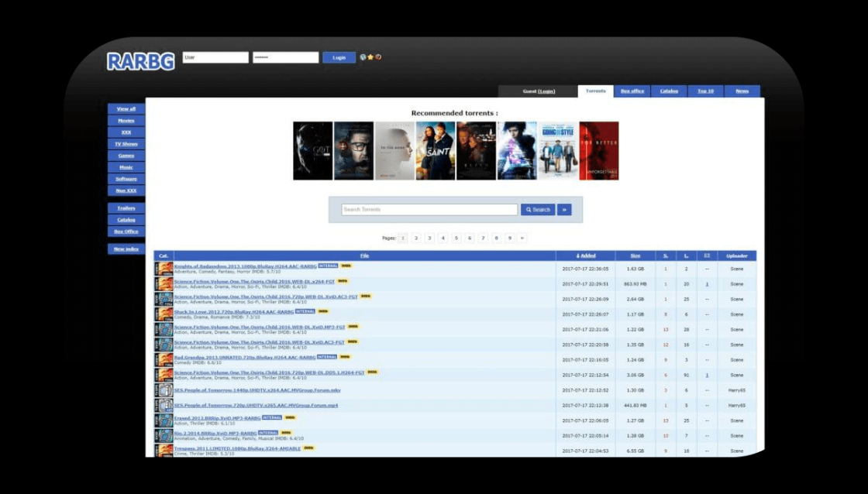Focus the password input field
Screen dimensions: 868x494
(x=286, y=57)
